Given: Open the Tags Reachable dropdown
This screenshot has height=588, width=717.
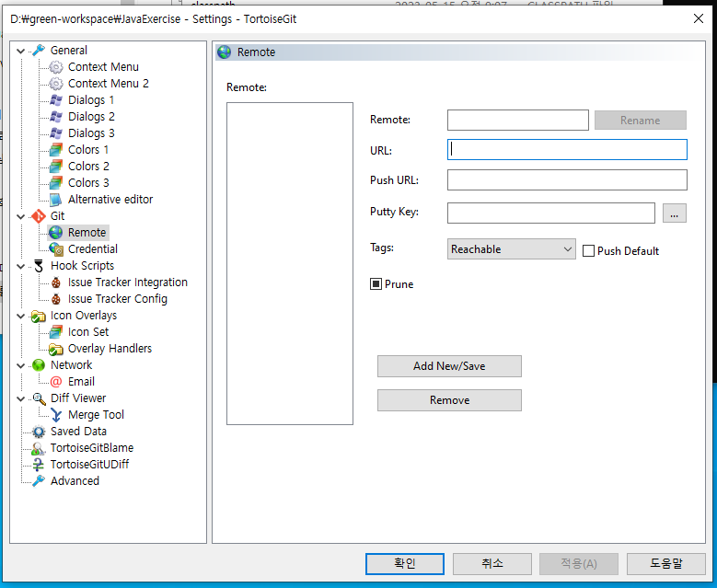Looking at the screenshot, I should [511, 248].
